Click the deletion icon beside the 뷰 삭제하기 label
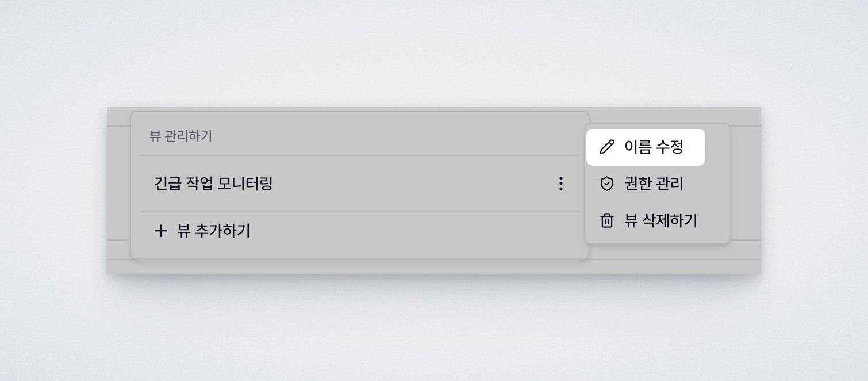 (x=606, y=220)
